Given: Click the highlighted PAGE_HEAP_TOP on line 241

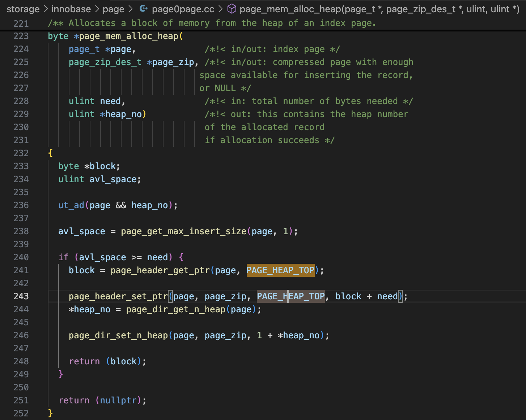Looking at the screenshot, I should [280, 270].
